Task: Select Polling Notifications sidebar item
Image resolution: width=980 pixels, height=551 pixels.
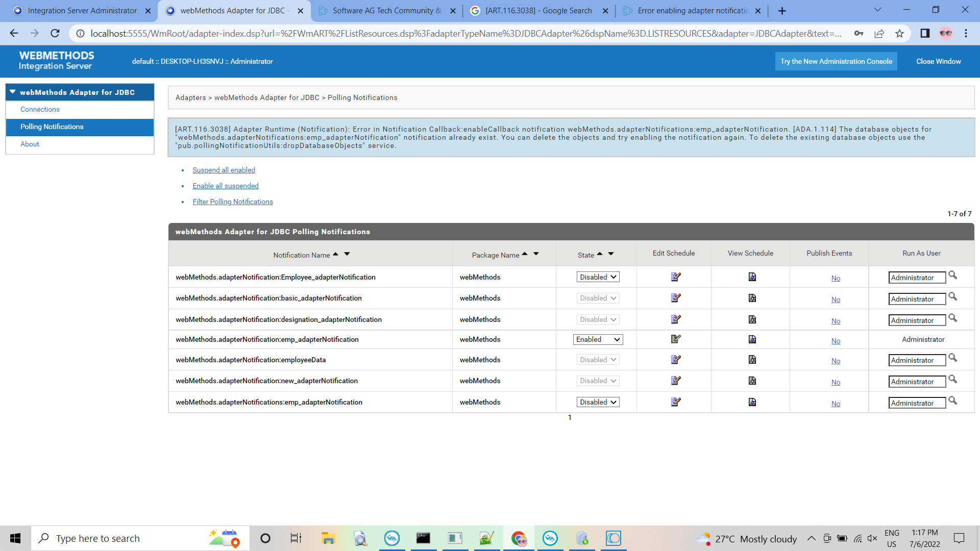Action: coord(80,127)
